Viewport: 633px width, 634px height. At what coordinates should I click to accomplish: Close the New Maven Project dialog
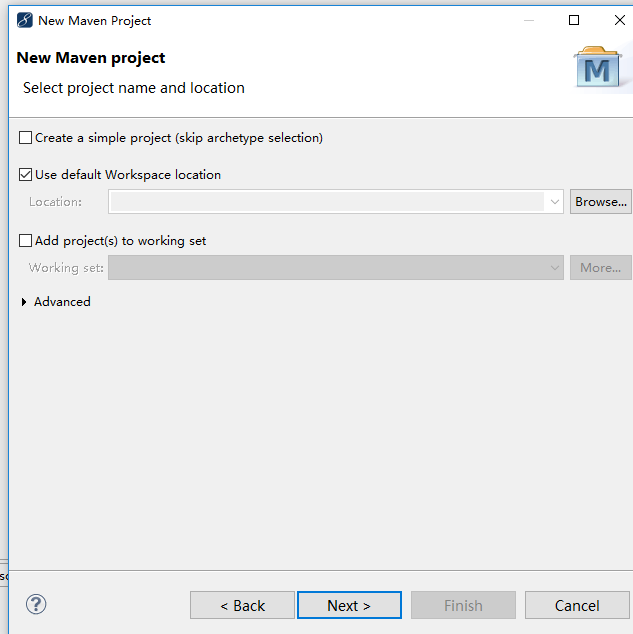coord(620,20)
